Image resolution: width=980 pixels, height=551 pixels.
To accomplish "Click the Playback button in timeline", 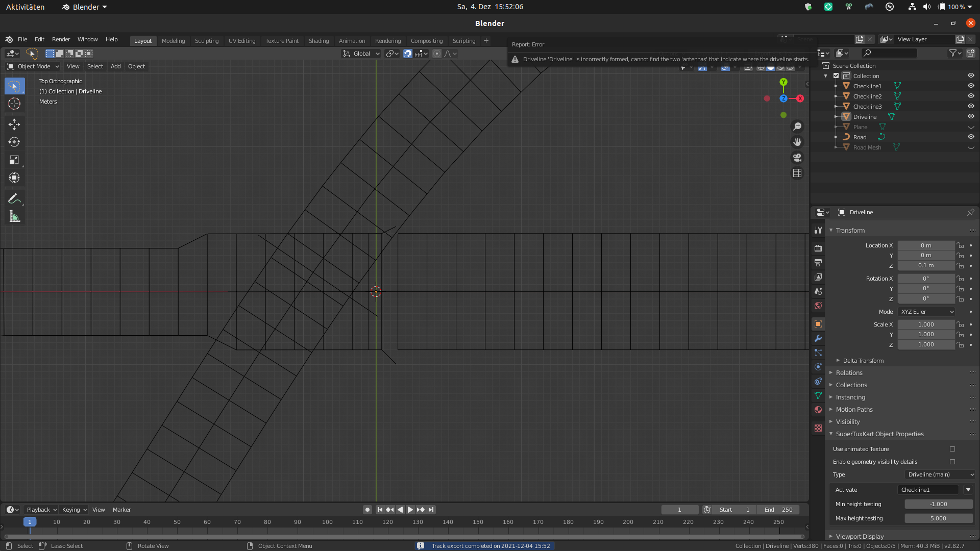I will click(x=41, y=510).
